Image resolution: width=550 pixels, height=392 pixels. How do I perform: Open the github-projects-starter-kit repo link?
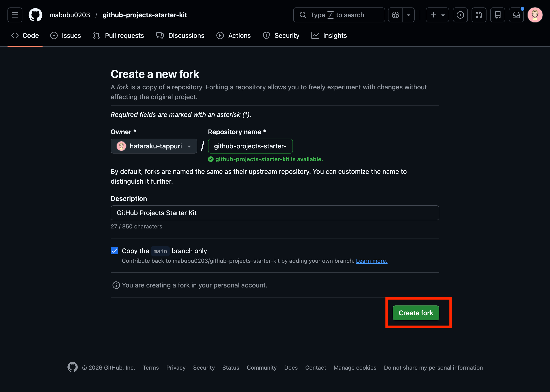[145, 15]
